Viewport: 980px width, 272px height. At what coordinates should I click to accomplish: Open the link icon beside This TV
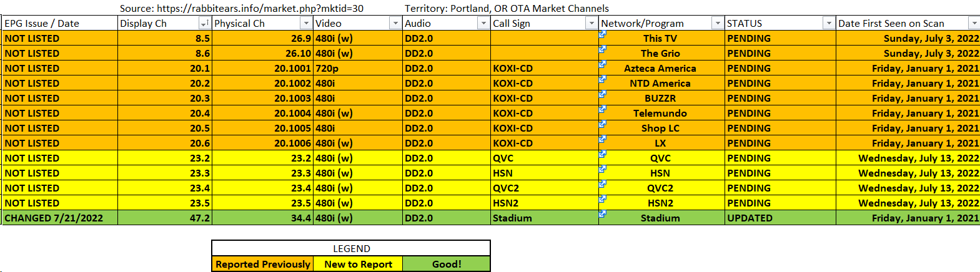click(603, 34)
